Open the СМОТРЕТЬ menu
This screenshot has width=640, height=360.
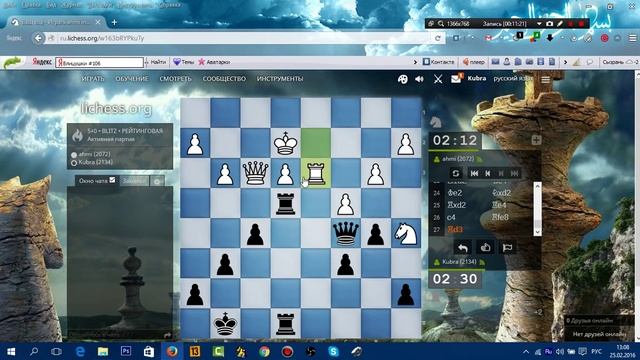(x=176, y=79)
